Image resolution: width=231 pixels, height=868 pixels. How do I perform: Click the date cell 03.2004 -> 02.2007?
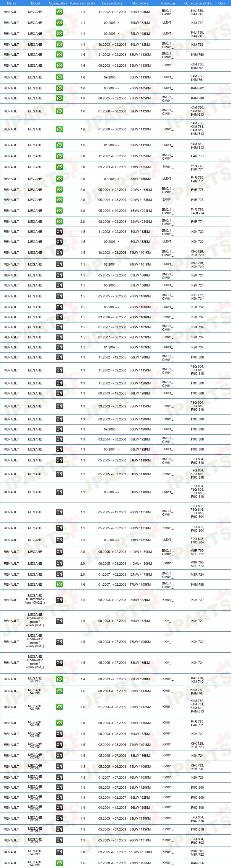point(112,797)
